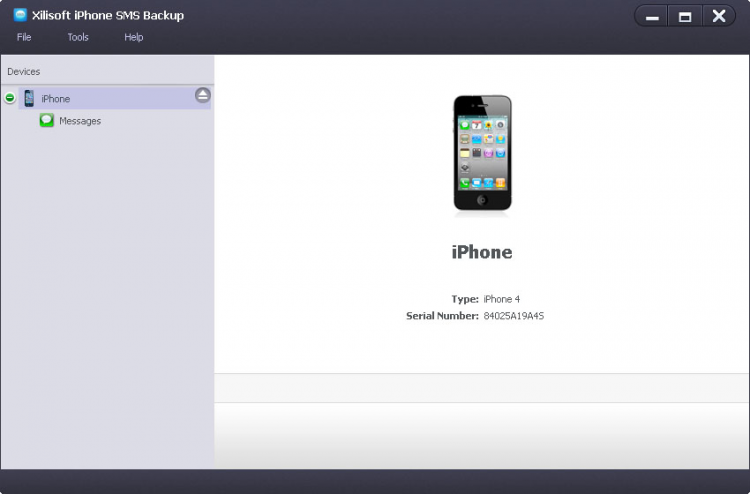Open the Tools menu

click(x=78, y=37)
